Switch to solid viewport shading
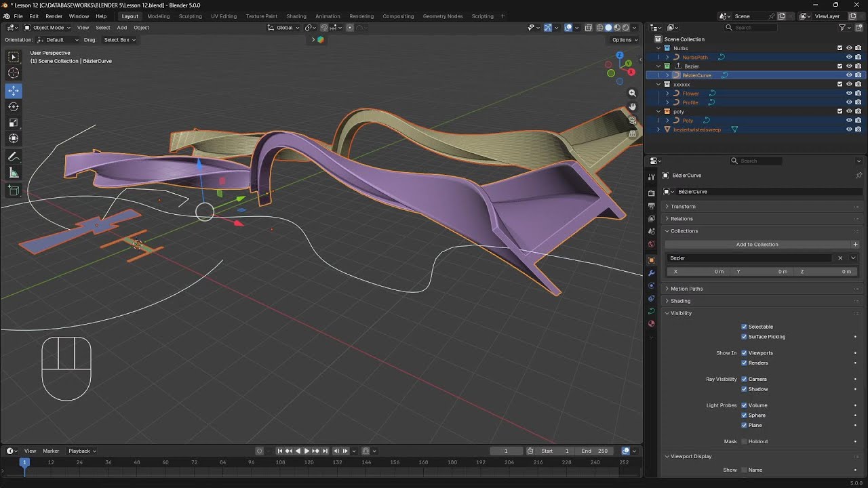The image size is (868, 488). tap(608, 28)
